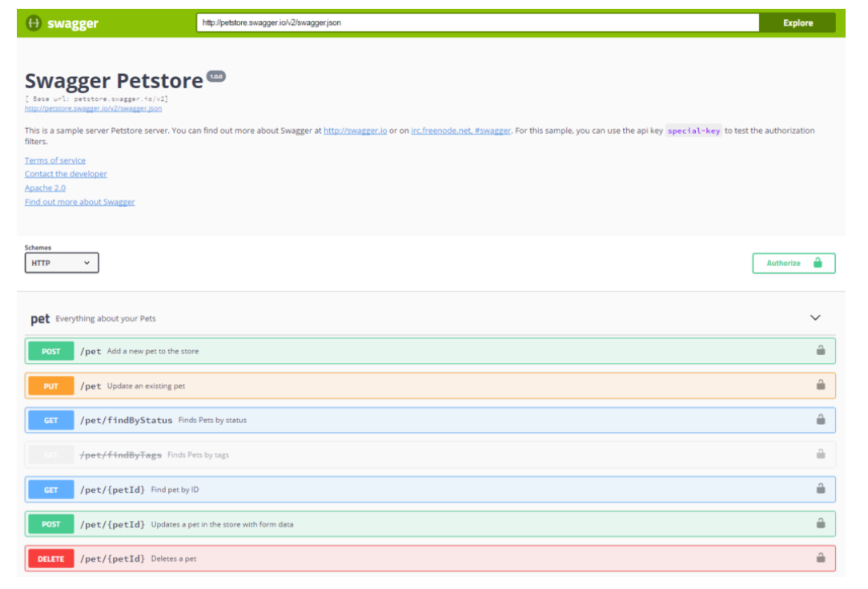
Task: Click the Authorize button
Action: coord(794,263)
